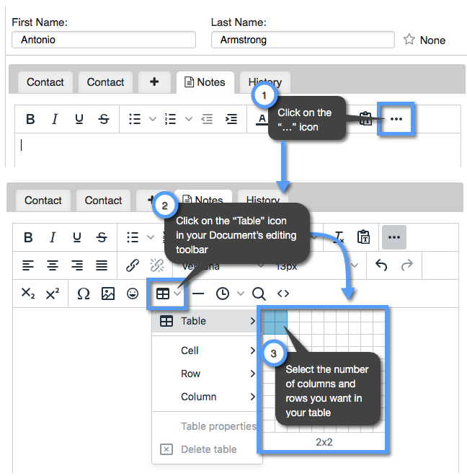The height and width of the screenshot is (476, 467).
Task: Center align text
Action: tap(53, 265)
